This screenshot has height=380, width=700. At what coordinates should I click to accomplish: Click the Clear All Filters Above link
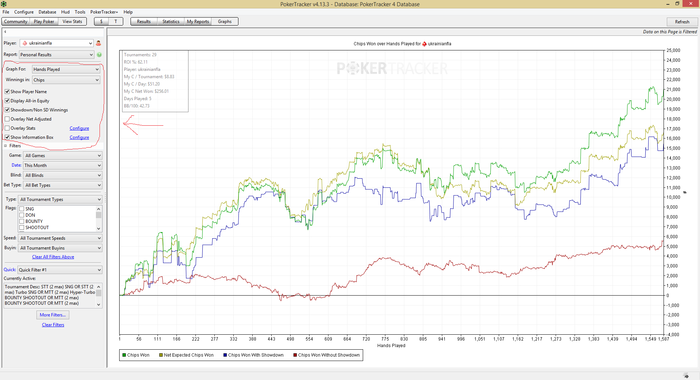click(x=53, y=257)
